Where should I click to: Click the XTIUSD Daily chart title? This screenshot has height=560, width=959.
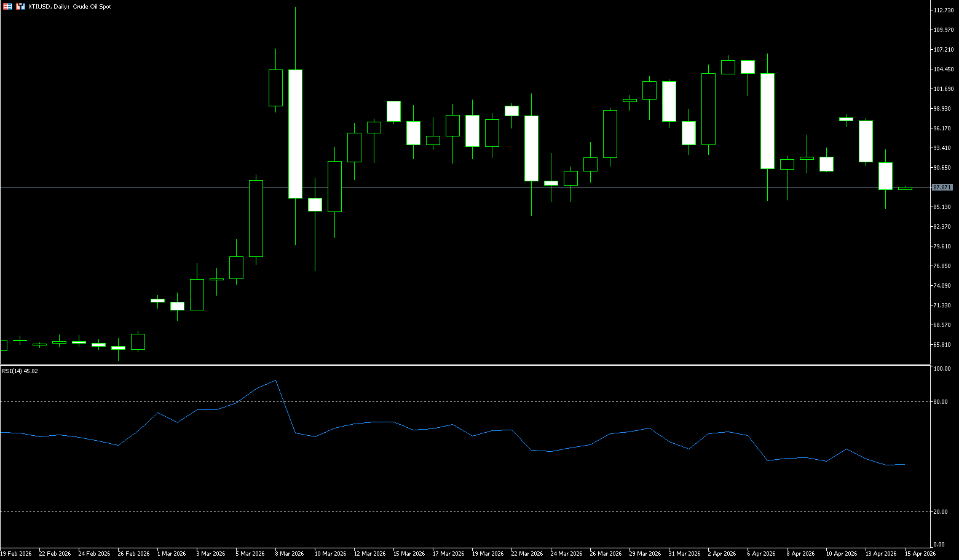pyautogui.click(x=69, y=6)
